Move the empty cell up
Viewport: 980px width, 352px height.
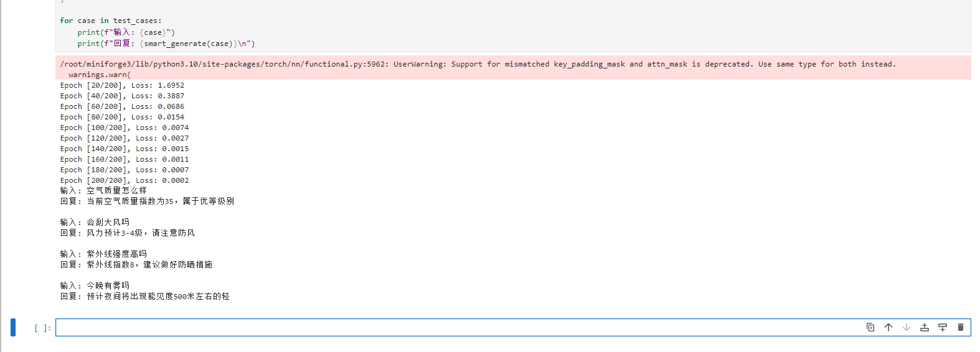pyautogui.click(x=888, y=328)
